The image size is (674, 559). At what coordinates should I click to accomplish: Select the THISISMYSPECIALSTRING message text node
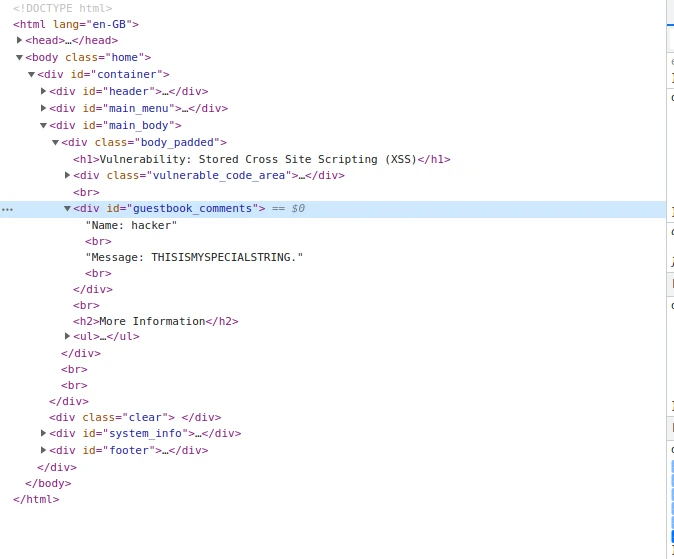(x=194, y=257)
